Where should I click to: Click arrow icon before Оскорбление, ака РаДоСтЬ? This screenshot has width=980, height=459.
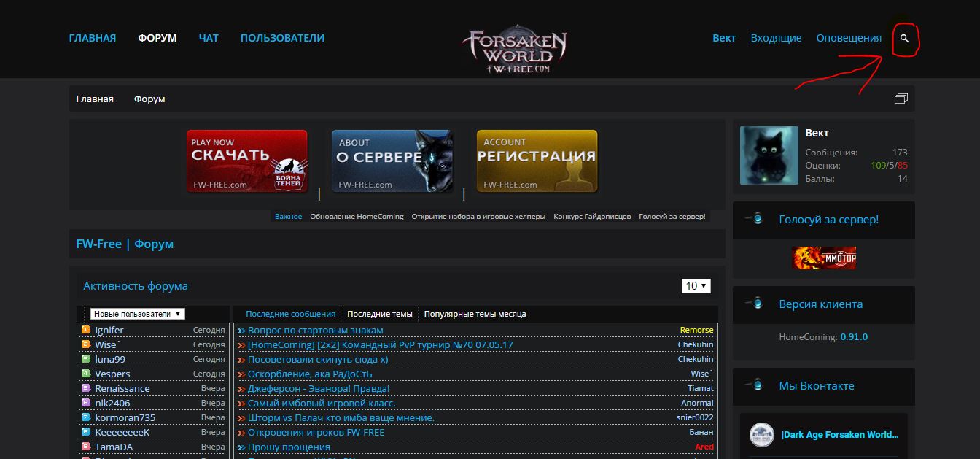(241, 374)
